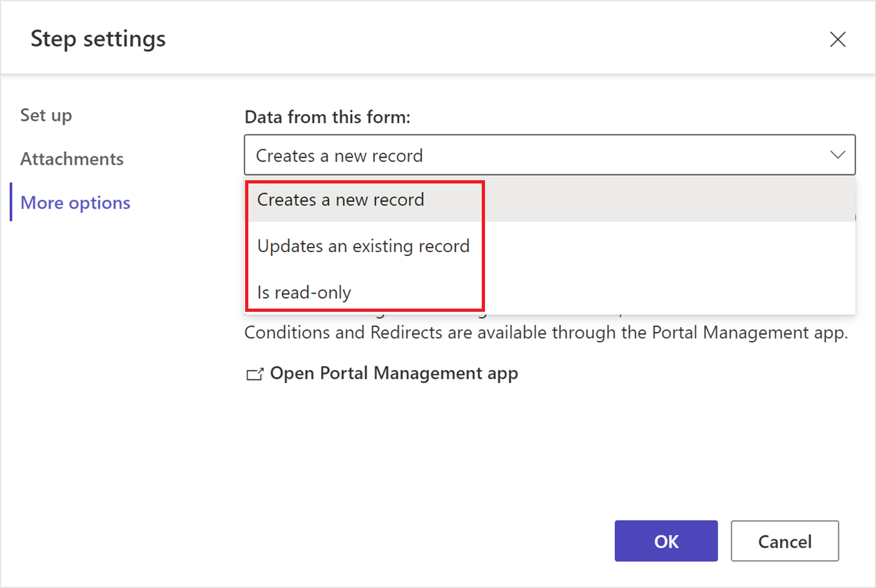This screenshot has width=876, height=588.
Task: Click the dropdown chevron on the form data selector
Action: click(x=838, y=155)
